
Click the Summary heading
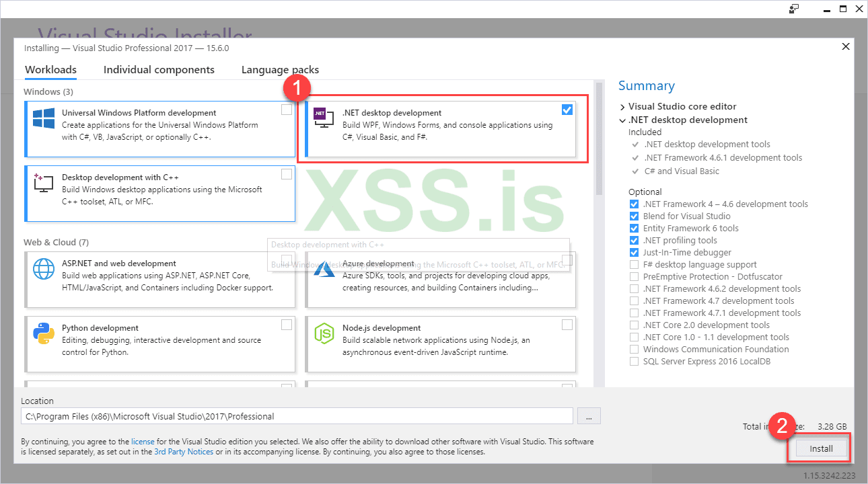[x=647, y=86]
